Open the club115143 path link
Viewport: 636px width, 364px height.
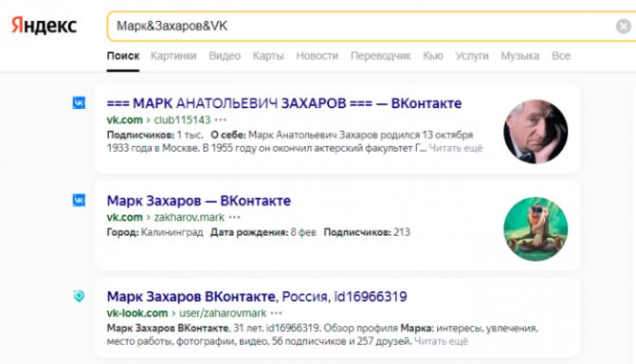pos(182,120)
